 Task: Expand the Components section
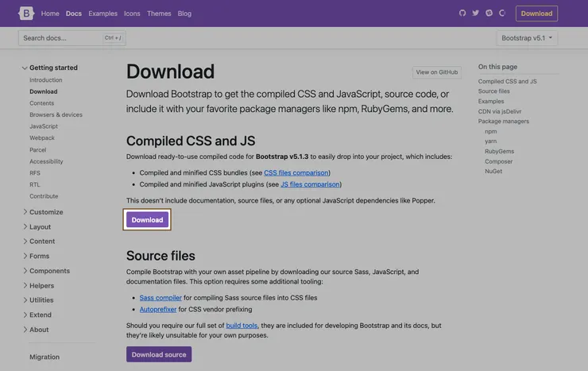[46, 271]
